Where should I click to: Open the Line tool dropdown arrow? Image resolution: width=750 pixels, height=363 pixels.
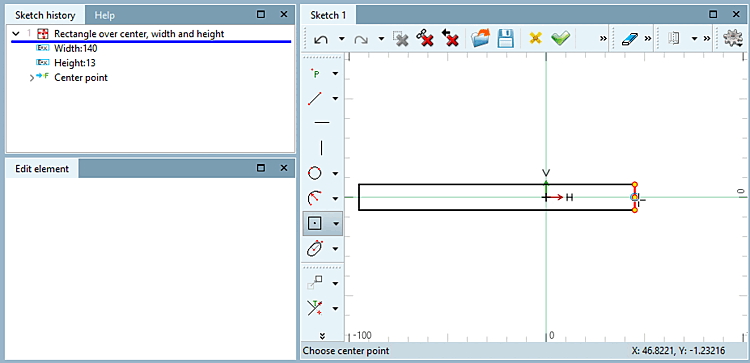335,99
